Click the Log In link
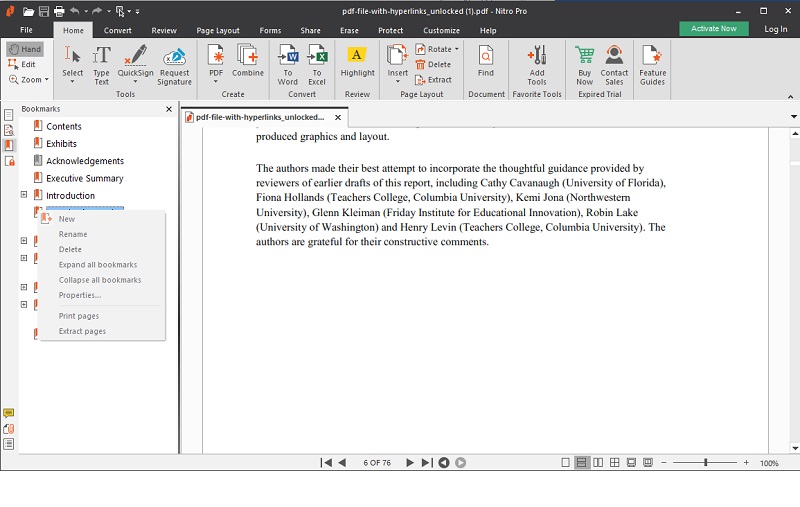800x507 pixels. tap(775, 29)
